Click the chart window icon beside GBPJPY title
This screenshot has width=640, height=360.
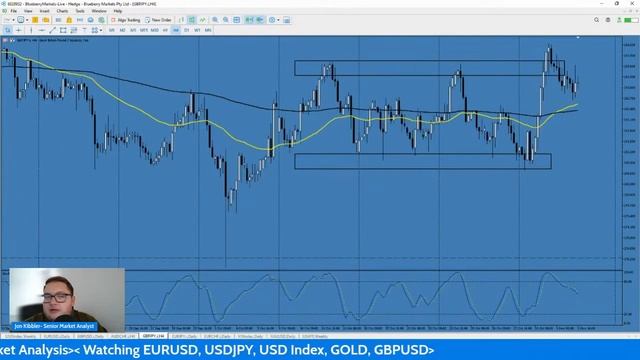tap(5, 40)
